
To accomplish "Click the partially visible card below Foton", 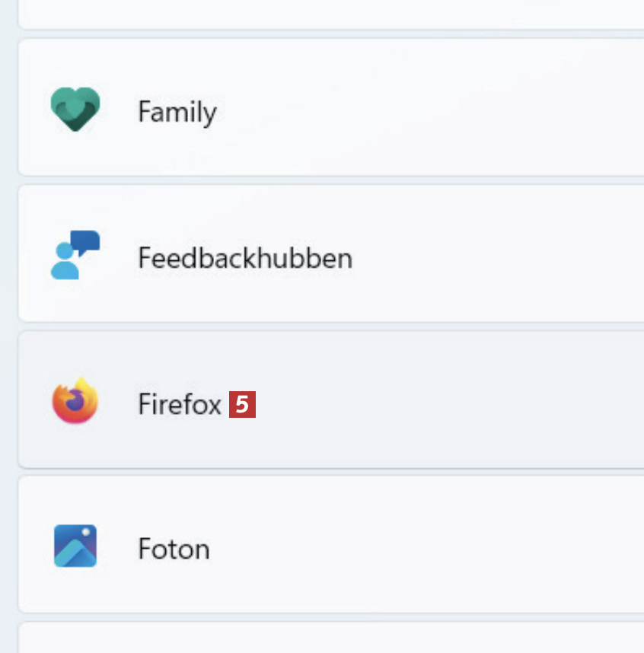I will point(327,639).
